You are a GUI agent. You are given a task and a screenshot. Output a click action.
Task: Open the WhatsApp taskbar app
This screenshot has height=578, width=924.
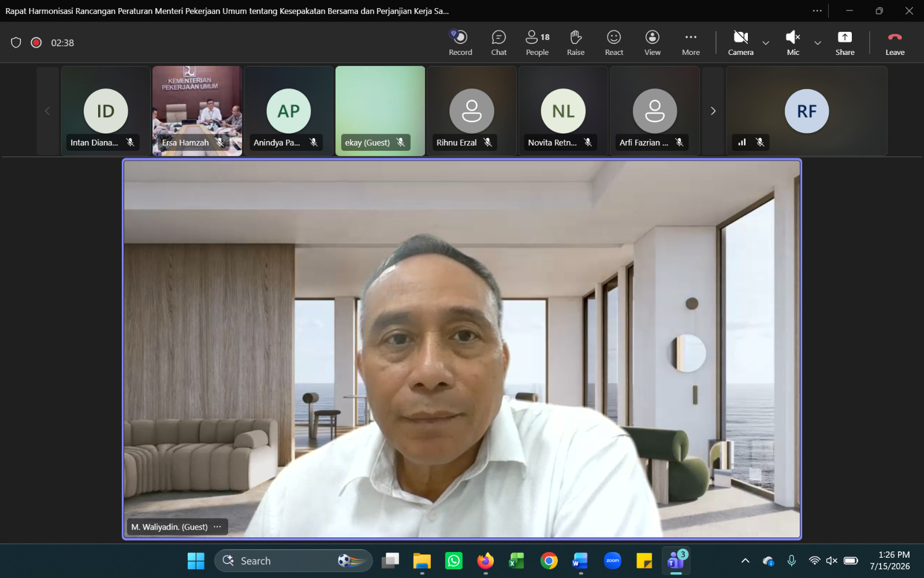(x=454, y=561)
